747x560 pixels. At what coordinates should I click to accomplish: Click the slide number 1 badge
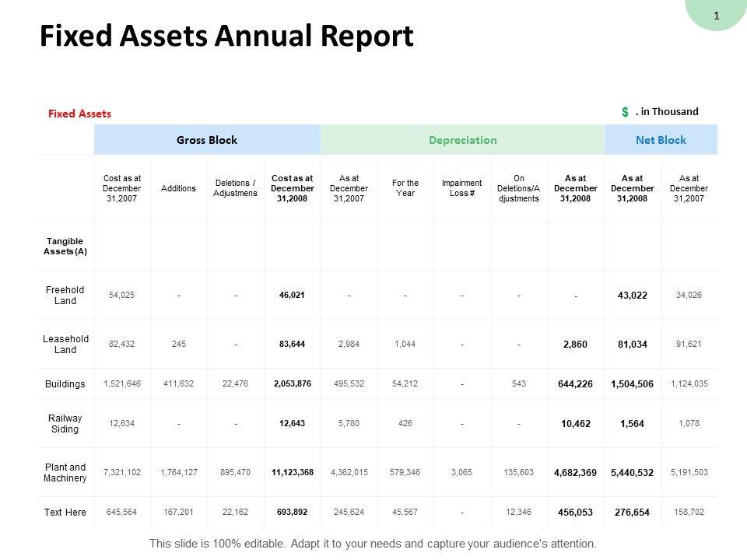[716, 15]
